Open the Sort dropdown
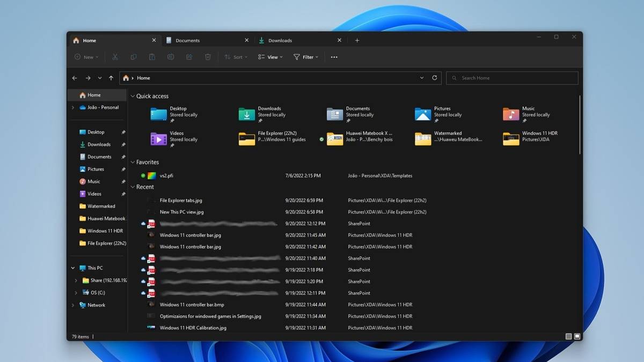Viewport: 644px width, 362px height. pos(236,56)
